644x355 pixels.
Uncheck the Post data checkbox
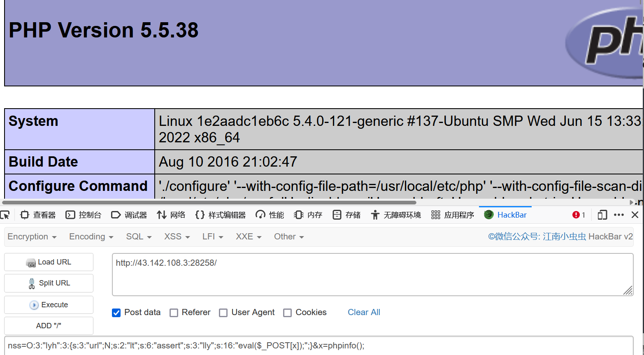coord(116,313)
